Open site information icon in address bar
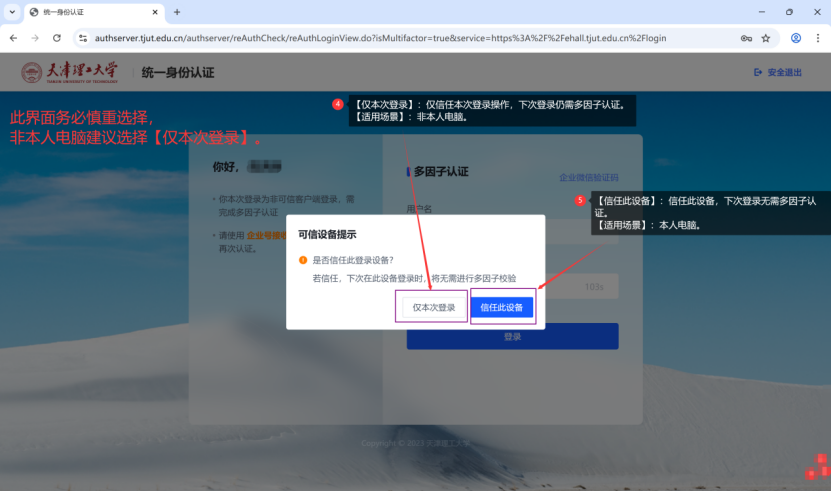Viewport: 831px width, 492px height. (82, 38)
